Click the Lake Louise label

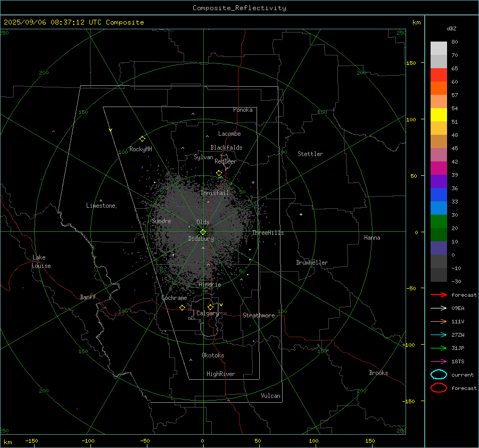pyautogui.click(x=41, y=262)
